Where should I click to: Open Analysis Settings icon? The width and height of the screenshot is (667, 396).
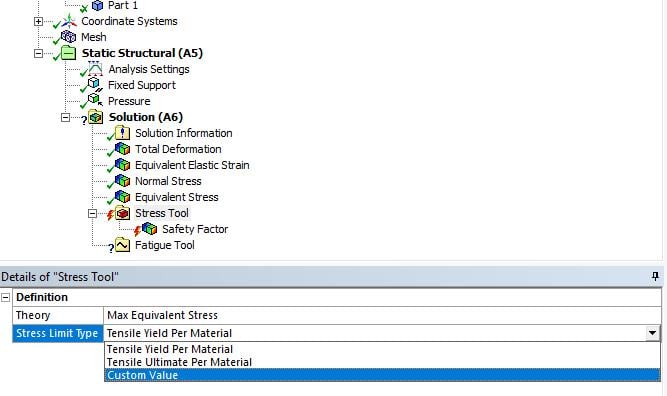click(95, 68)
